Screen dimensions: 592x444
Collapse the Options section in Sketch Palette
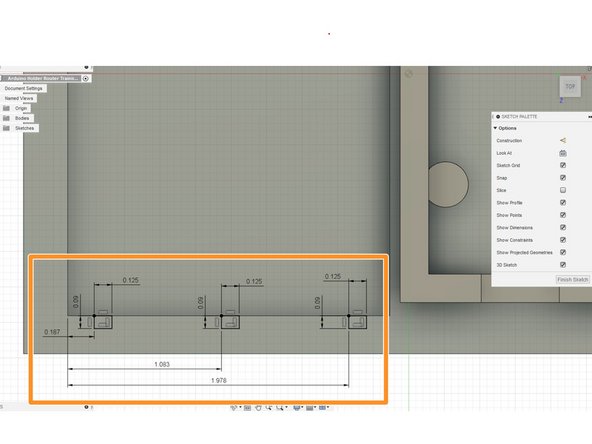pyautogui.click(x=495, y=128)
